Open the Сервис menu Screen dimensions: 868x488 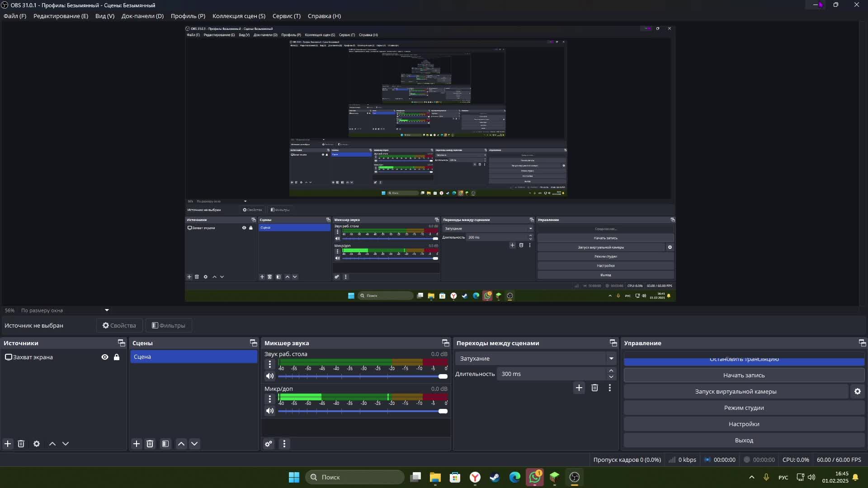pyautogui.click(x=286, y=16)
